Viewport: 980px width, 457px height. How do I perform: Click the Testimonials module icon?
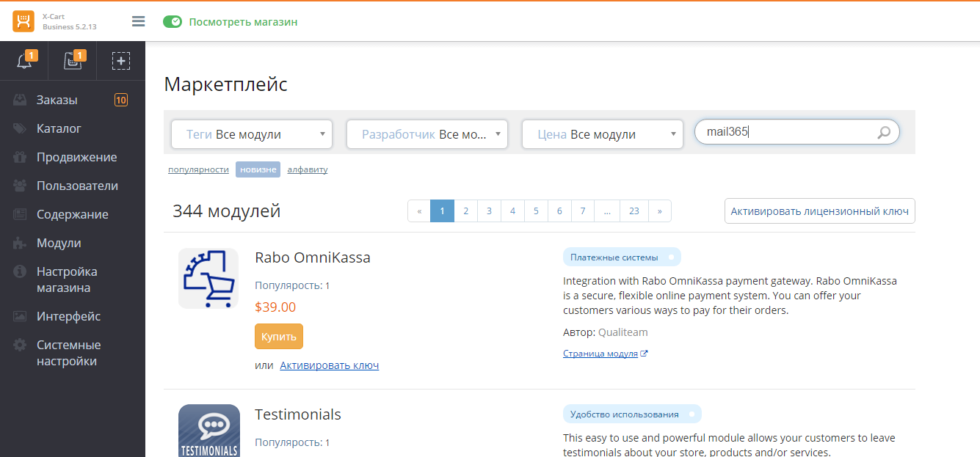point(209,431)
